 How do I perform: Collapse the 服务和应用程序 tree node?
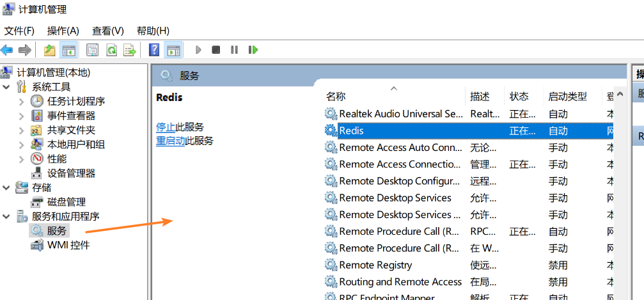tap(6, 217)
